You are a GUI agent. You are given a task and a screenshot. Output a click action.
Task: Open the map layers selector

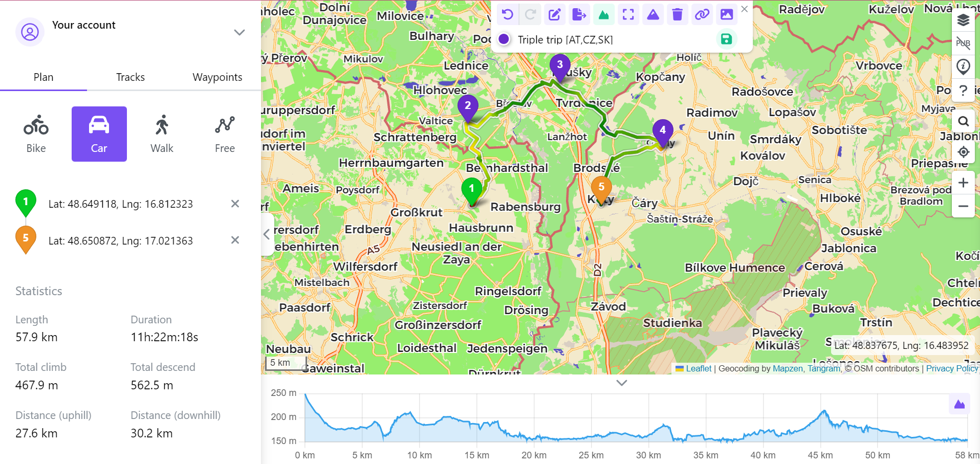point(963,20)
